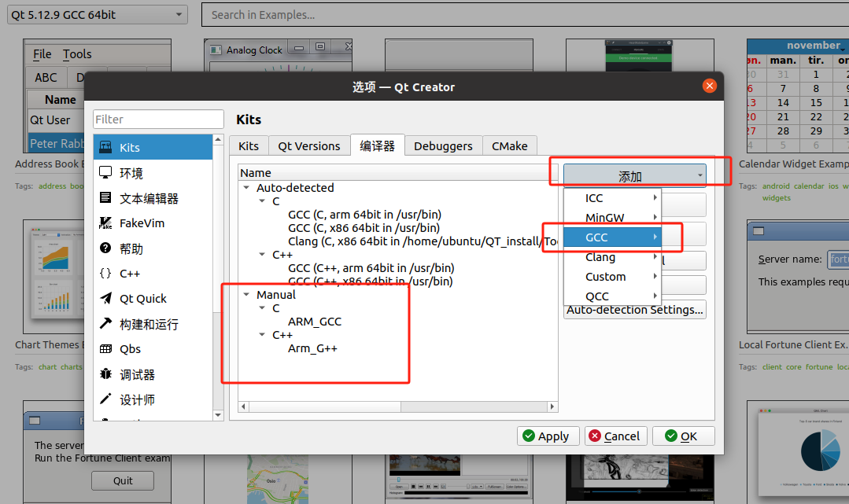849x504 pixels.
Task: Open the 环境 settings icon
Action: [105, 173]
